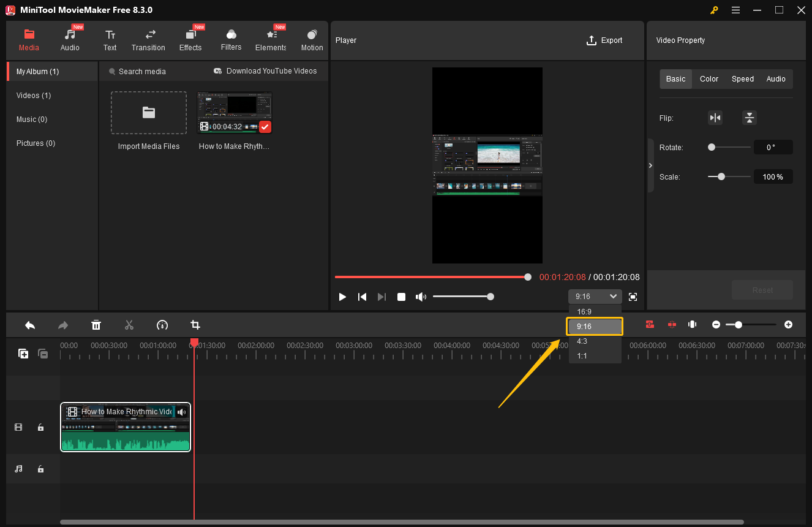Click the Rotate value field 0°
This screenshot has width=812, height=527.
tap(773, 147)
